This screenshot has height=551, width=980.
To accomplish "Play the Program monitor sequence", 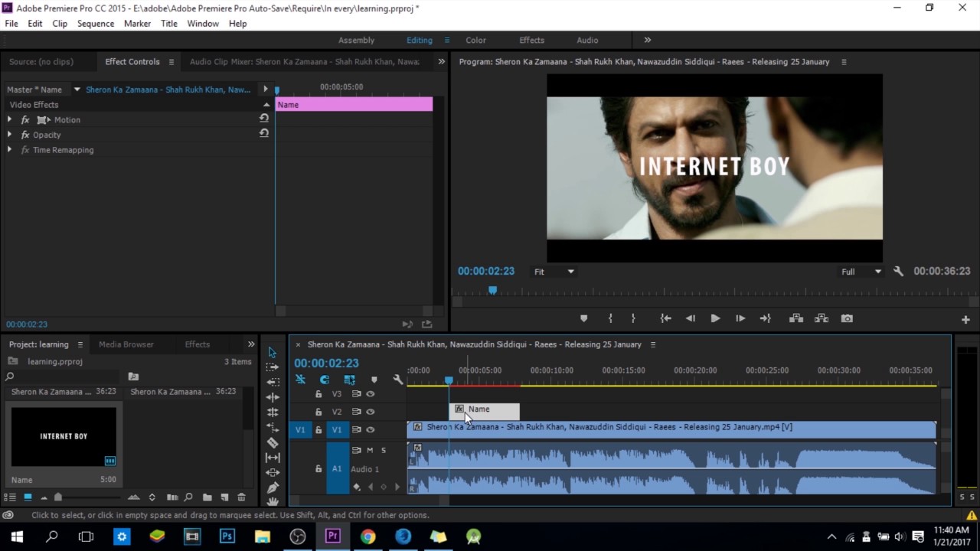I will 715,318.
